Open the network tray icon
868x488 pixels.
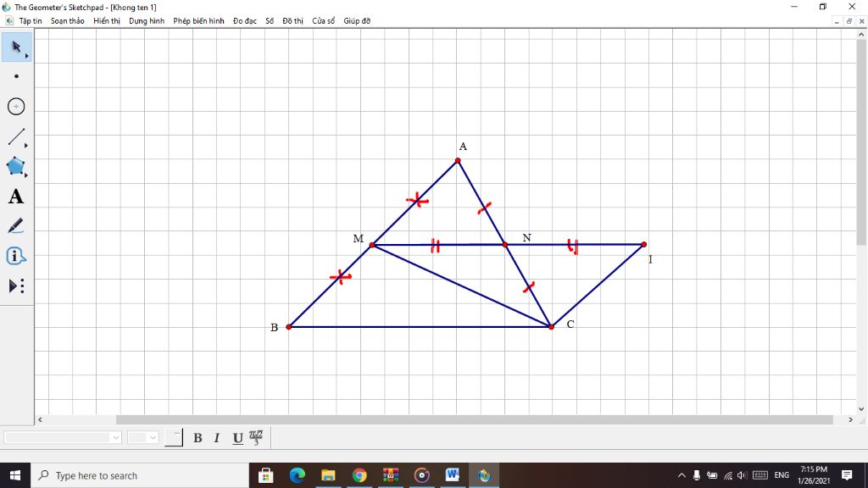point(727,475)
